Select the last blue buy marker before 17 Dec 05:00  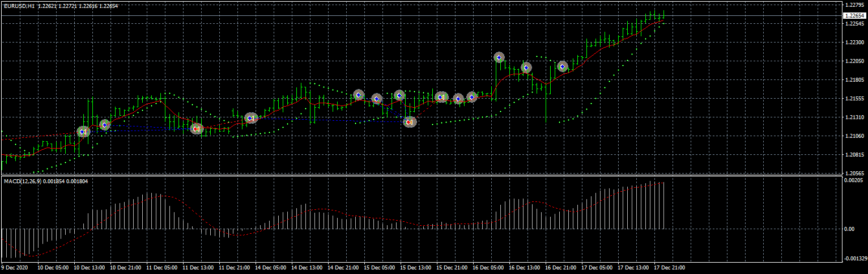pos(562,66)
